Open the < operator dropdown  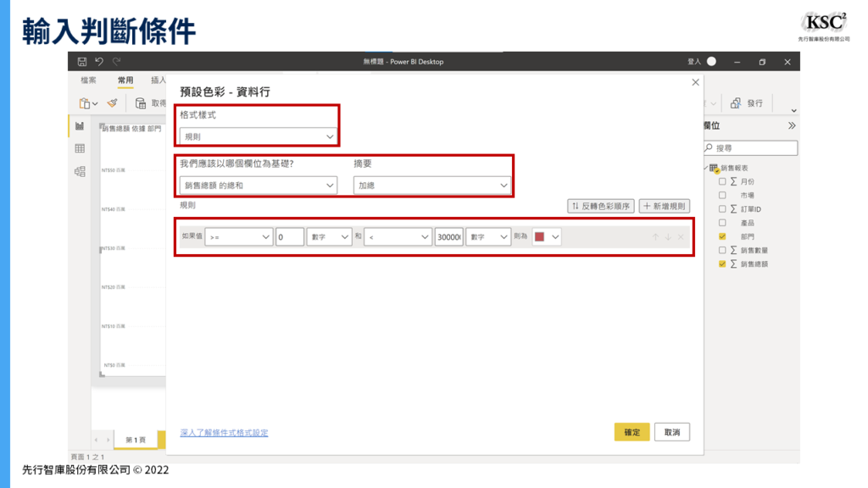[398, 237]
